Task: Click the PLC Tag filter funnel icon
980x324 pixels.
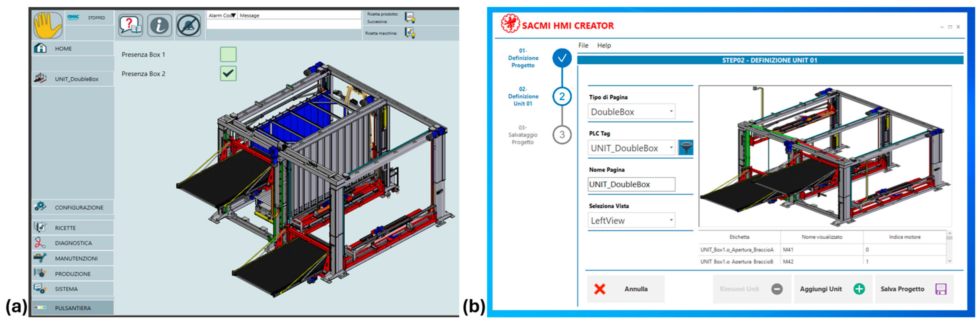Action: click(x=686, y=148)
